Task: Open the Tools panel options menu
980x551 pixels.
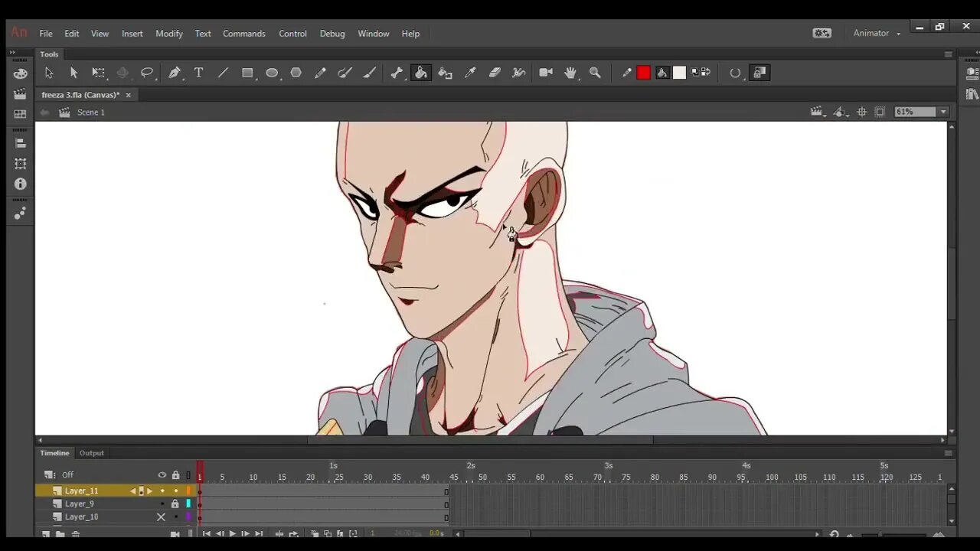Action: coord(948,54)
